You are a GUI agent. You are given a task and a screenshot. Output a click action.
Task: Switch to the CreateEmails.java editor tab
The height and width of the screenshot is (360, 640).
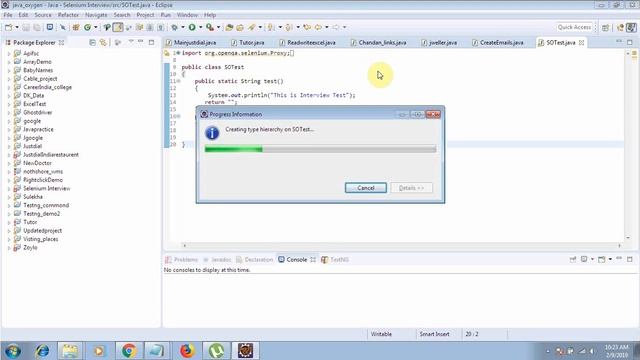[x=498, y=42]
